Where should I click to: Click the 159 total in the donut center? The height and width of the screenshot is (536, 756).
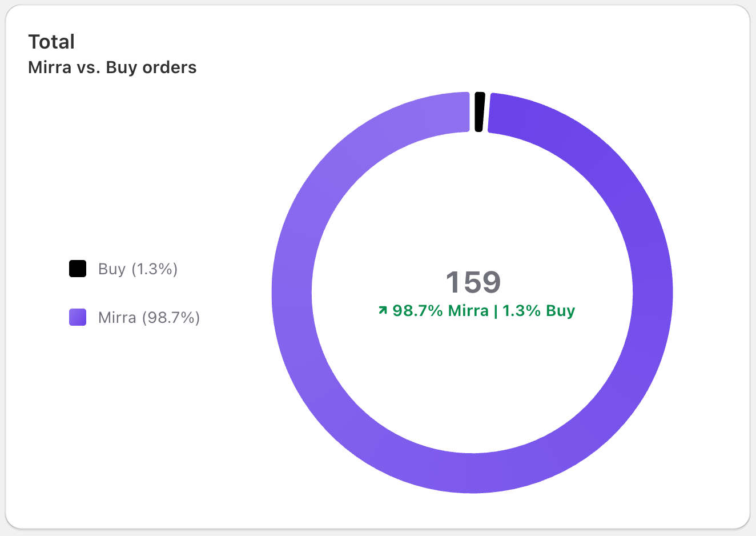(473, 282)
